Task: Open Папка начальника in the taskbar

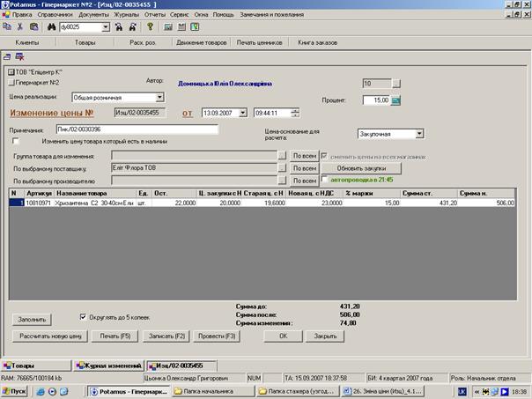Action: (213, 392)
